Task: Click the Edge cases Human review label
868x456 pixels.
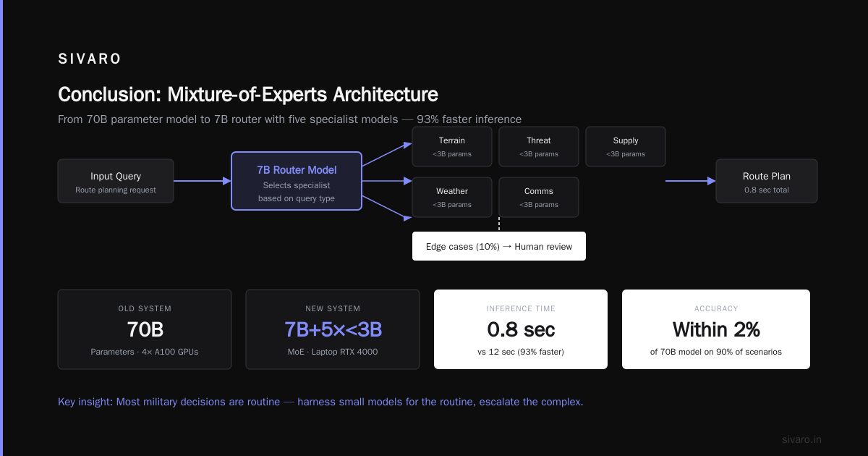Action: [499, 246]
